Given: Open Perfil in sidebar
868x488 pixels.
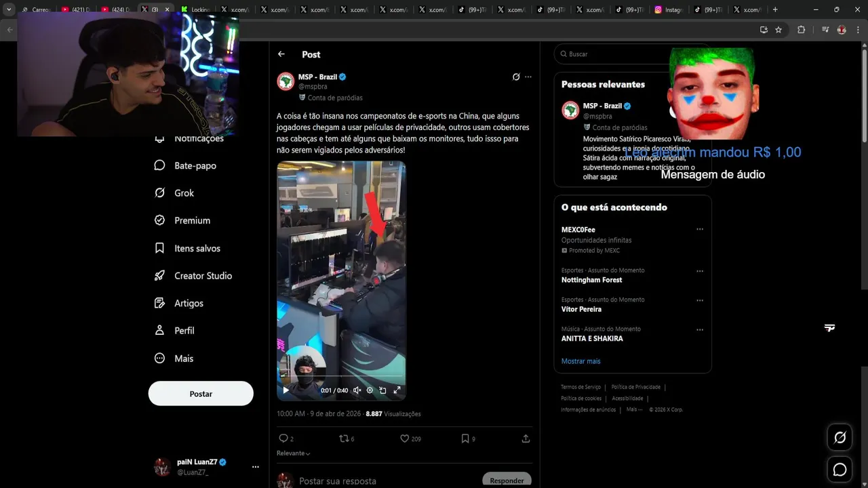Looking at the screenshot, I should pyautogui.click(x=174, y=331).
